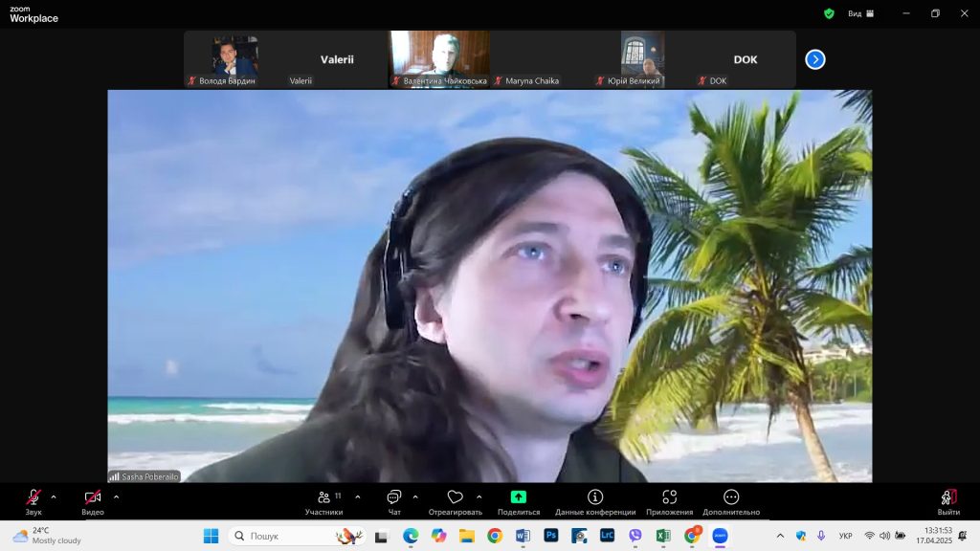Open the Вид view layout menu

859,13
